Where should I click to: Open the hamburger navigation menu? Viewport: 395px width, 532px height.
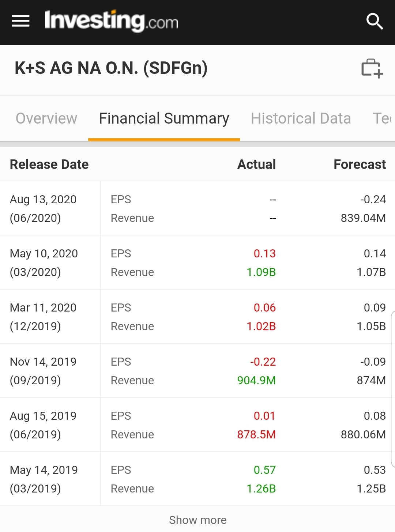point(20,21)
